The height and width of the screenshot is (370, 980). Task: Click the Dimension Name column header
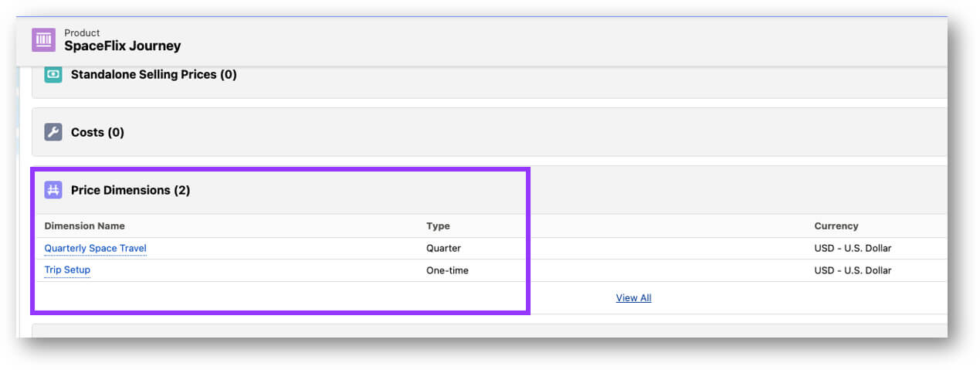[x=84, y=226]
